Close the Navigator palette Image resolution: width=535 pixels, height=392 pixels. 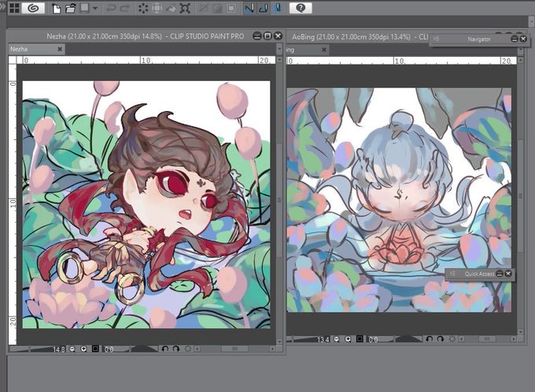tap(523, 39)
